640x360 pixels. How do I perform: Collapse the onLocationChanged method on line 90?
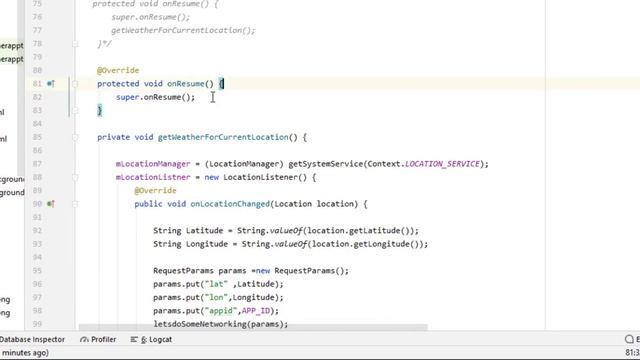tap(75, 204)
